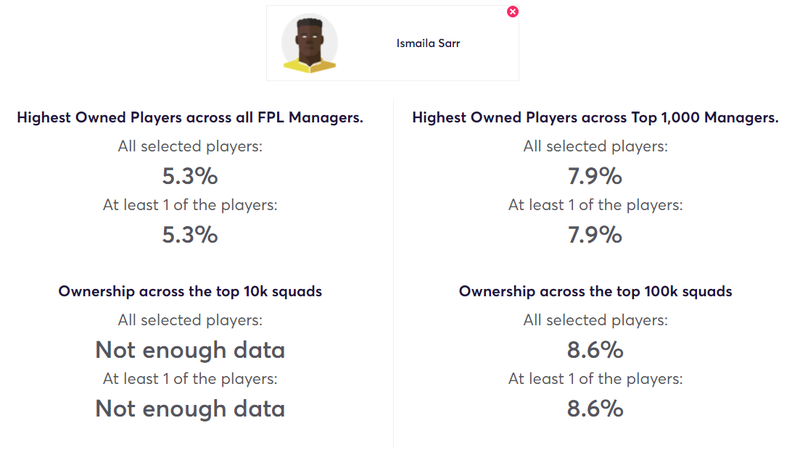Click the Ismaila Sarr player card
The width and height of the screenshot is (800, 460).
click(x=392, y=43)
